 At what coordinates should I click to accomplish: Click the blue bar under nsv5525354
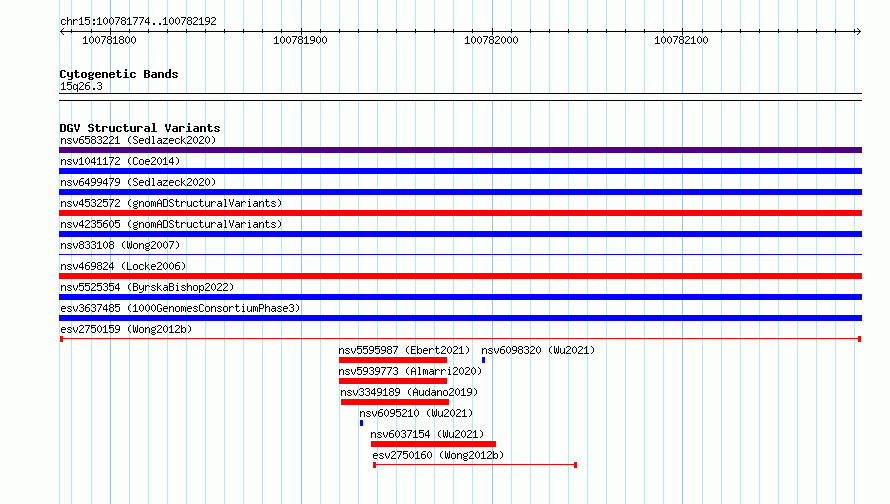coord(460,297)
